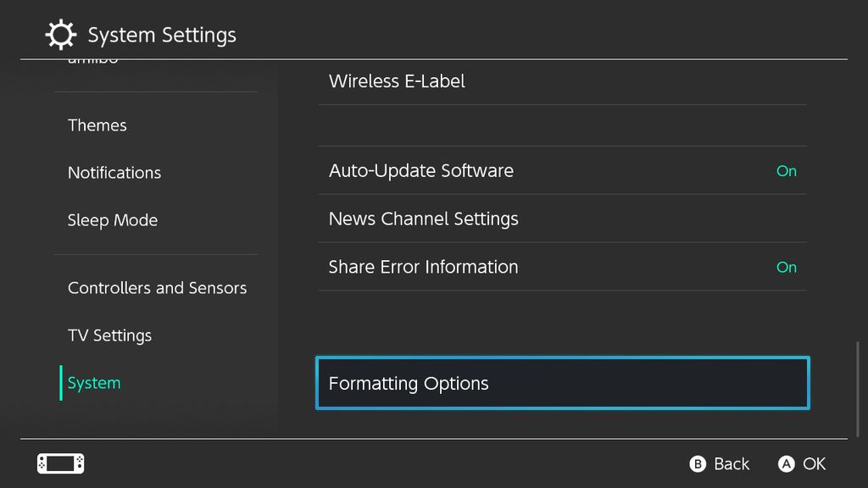This screenshot has width=868, height=488.
Task: Click the OK label in the footer
Action: pyautogui.click(x=815, y=463)
